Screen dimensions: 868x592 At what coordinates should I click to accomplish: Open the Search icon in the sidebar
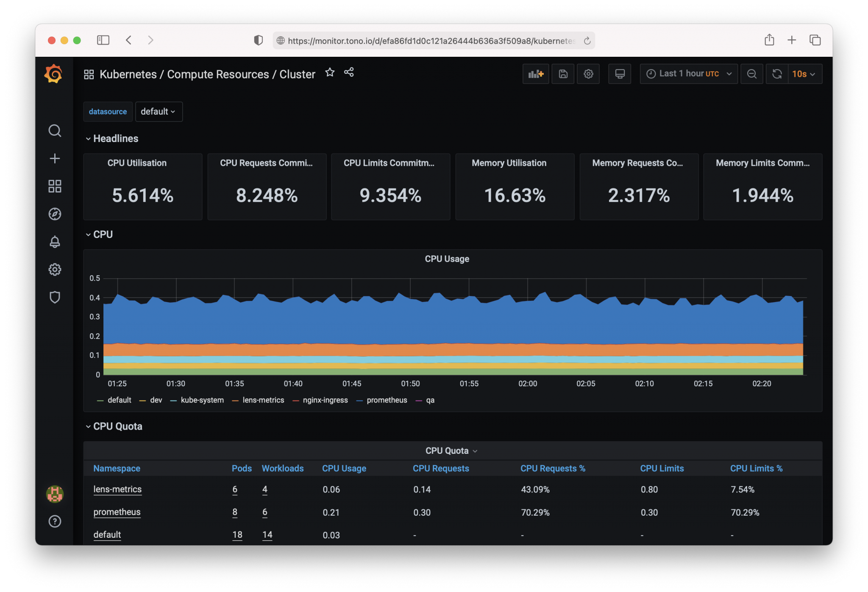(x=55, y=131)
